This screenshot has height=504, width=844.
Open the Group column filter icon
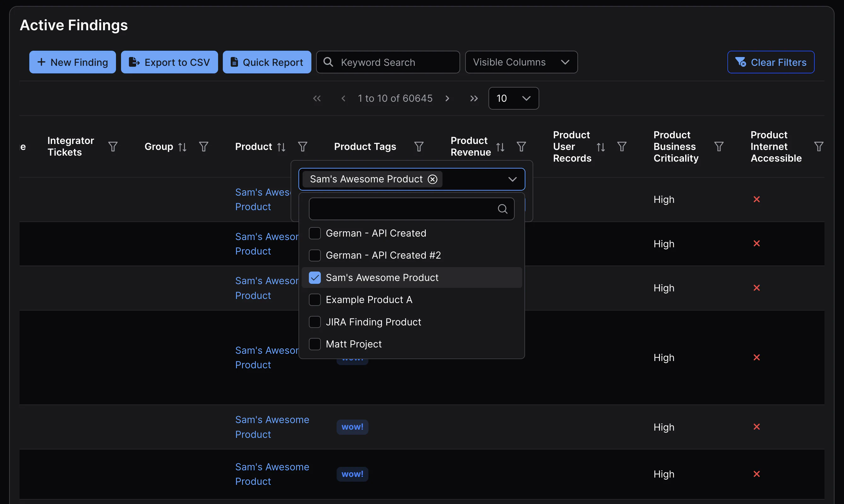coord(204,147)
